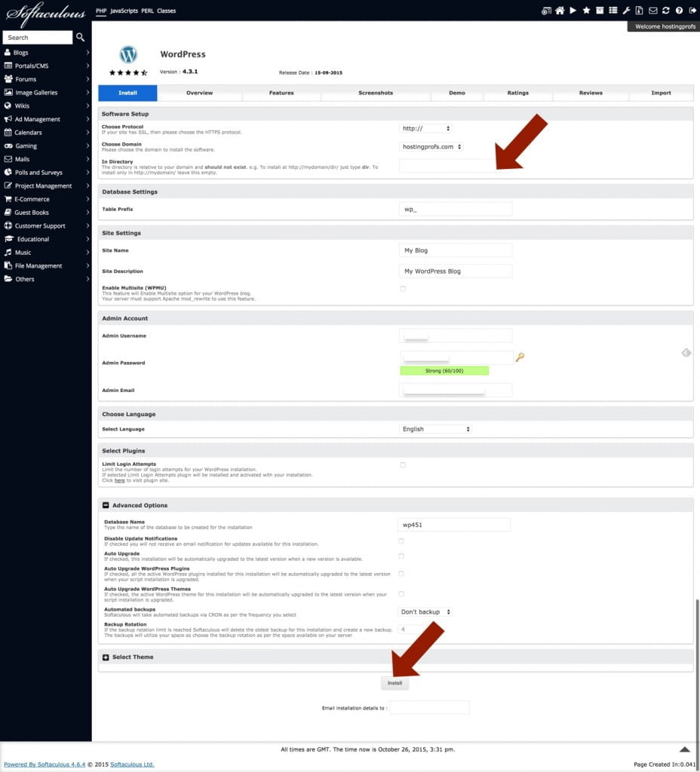The width and height of the screenshot is (700, 772).
Task: Go to Softaculous home via the house icon
Action: [x=560, y=11]
